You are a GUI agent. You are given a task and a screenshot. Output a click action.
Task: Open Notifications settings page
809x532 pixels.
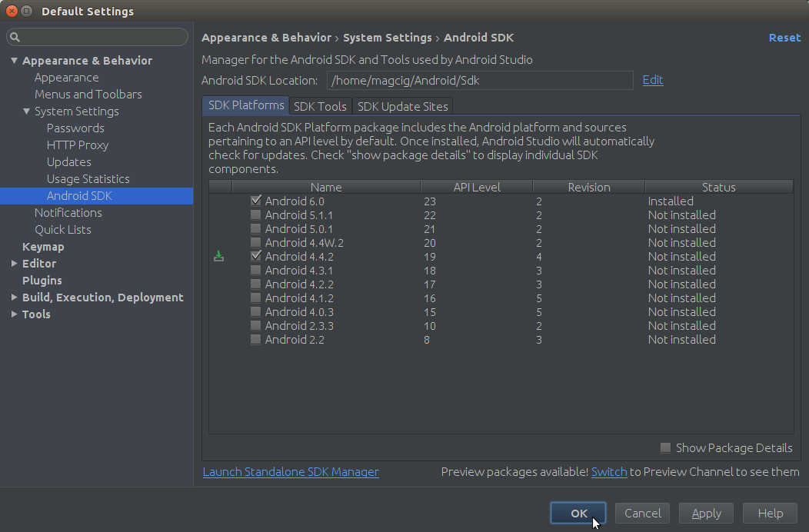[68, 213]
